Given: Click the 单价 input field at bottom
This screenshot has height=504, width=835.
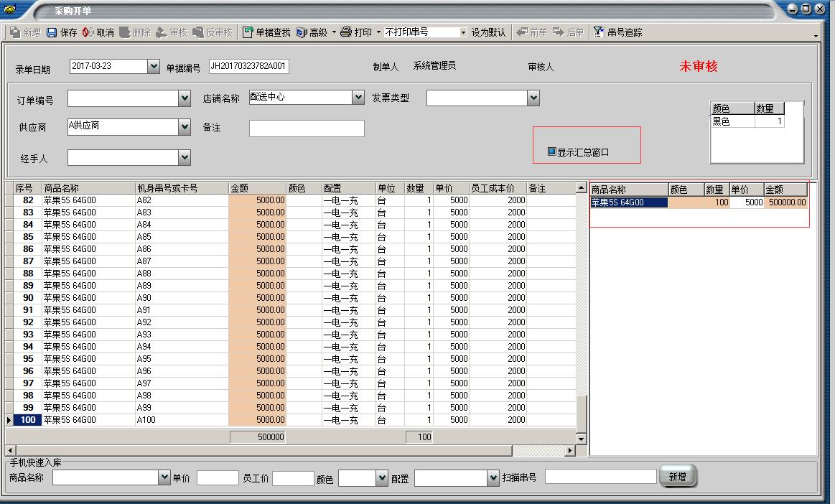Looking at the screenshot, I should (218, 478).
